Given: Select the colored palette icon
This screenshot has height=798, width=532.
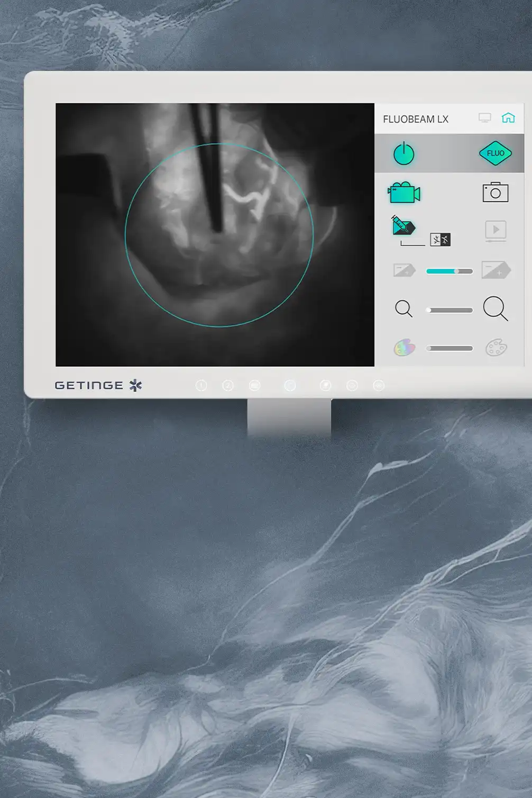Looking at the screenshot, I should click(404, 348).
